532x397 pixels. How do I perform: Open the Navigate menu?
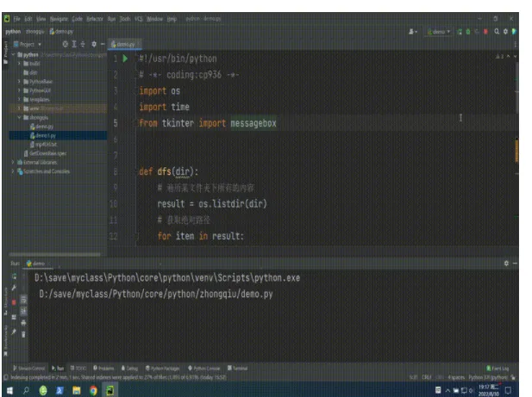point(59,19)
